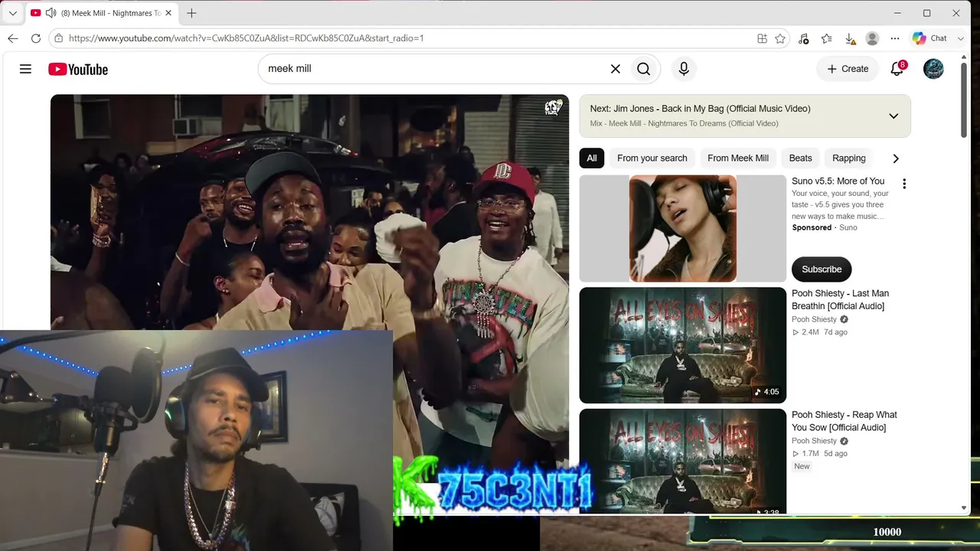Open browser Settings and more menu

[x=895, y=38]
